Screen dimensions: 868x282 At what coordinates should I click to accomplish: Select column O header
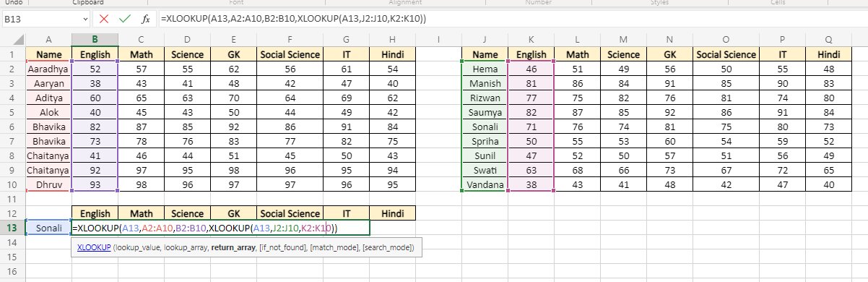(726, 39)
